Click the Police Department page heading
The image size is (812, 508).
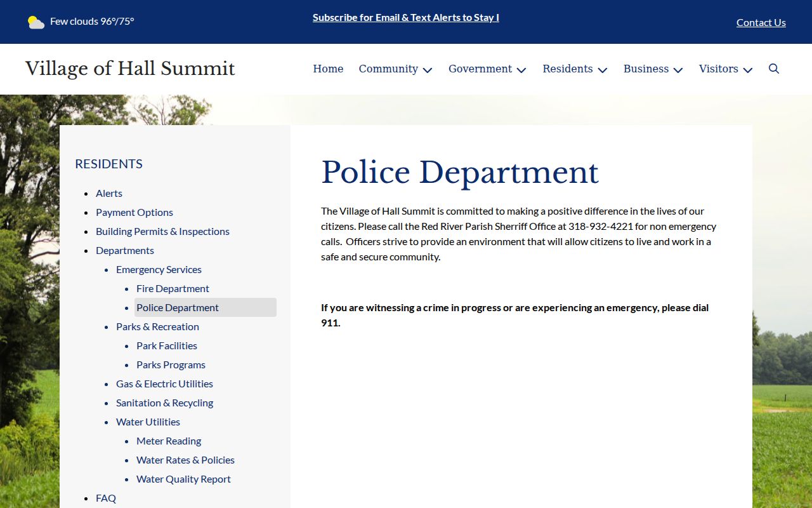[x=460, y=172]
